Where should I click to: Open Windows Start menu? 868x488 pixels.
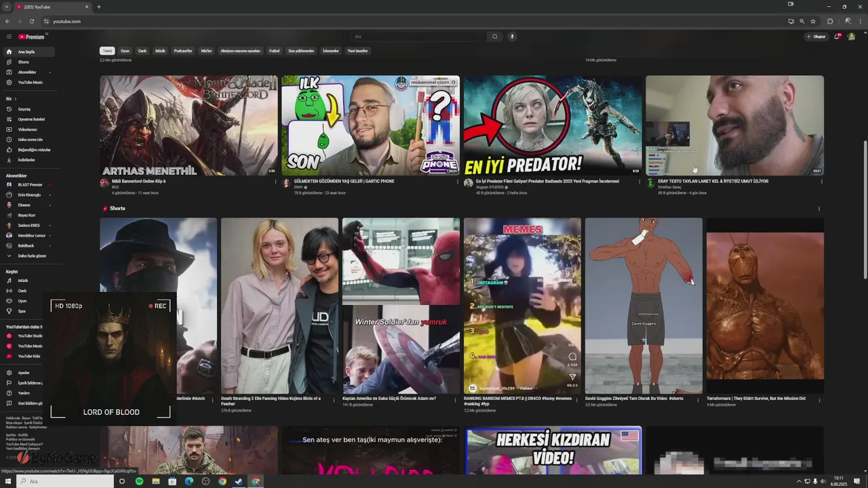[7, 481]
